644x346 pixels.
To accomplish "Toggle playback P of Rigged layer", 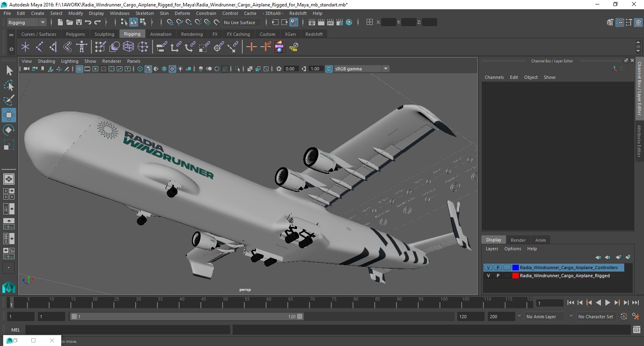I will point(498,276).
